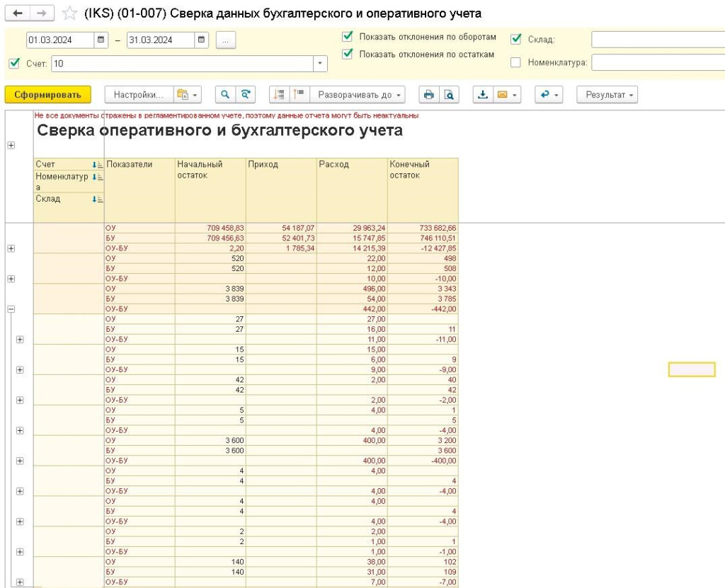Open the Разворачивать до dropdown
This screenshot has height=588, width=725.
(x=358, y=95)
